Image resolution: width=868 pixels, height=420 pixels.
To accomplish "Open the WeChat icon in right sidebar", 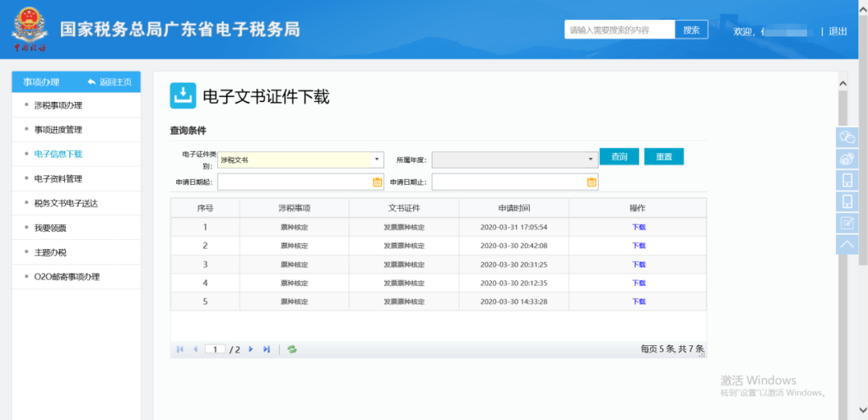I will point(847,137).
